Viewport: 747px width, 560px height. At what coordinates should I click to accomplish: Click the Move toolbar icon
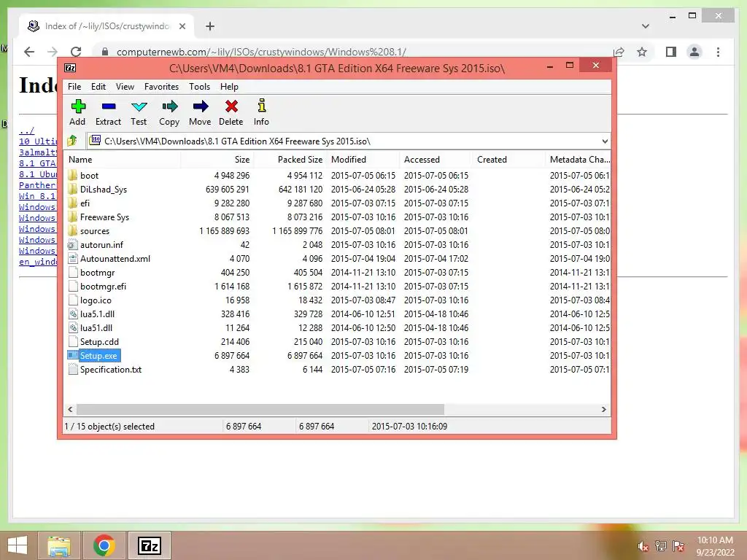tap(200, 106)
